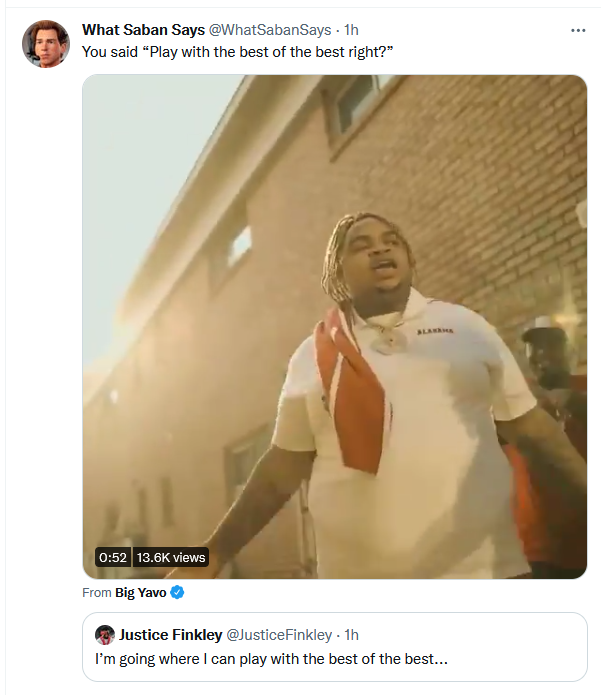Click Justice Finkley's small avatar
This screenshot has height=695, width=601.
[x=105, y=635]
